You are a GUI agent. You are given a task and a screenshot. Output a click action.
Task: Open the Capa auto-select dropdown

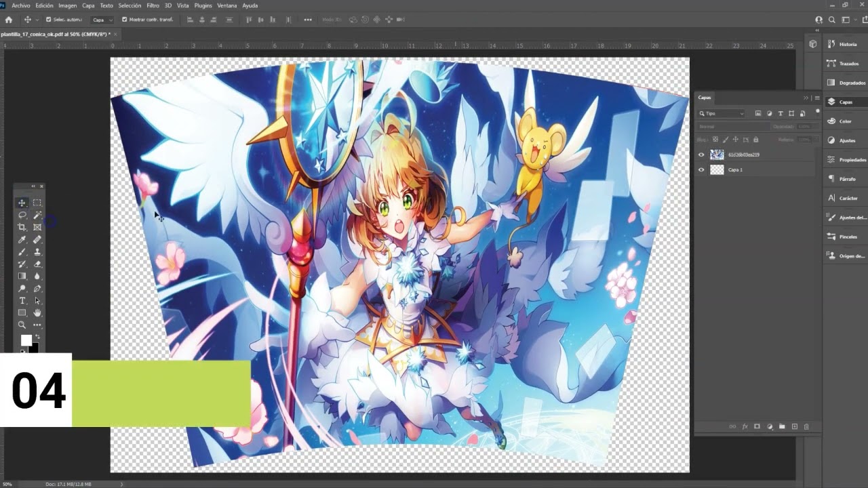[102, 20]
